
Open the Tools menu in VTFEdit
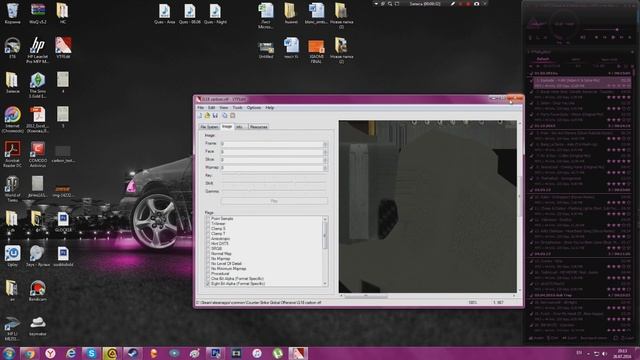238,108
